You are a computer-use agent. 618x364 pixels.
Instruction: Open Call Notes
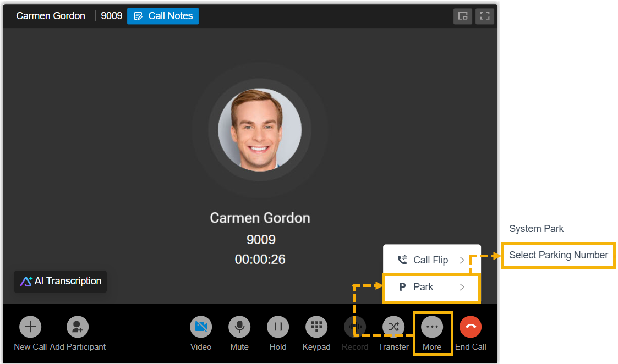[163, 16]
